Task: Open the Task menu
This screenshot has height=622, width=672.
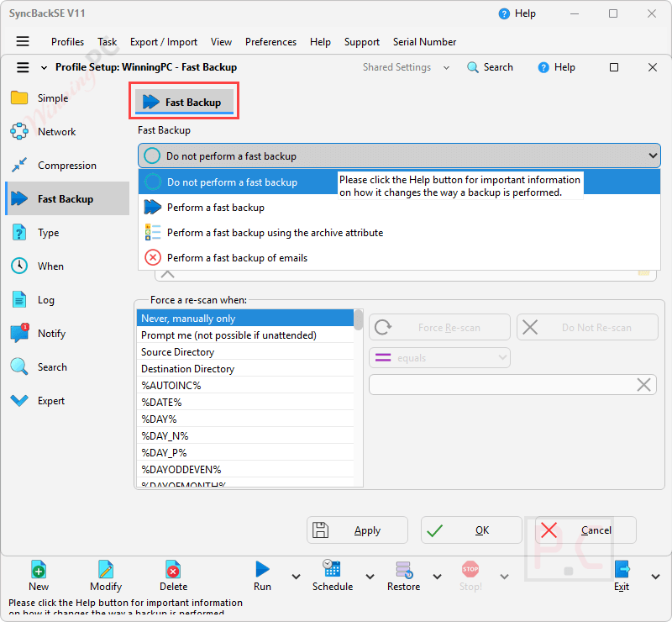Action: coord(108,42)
